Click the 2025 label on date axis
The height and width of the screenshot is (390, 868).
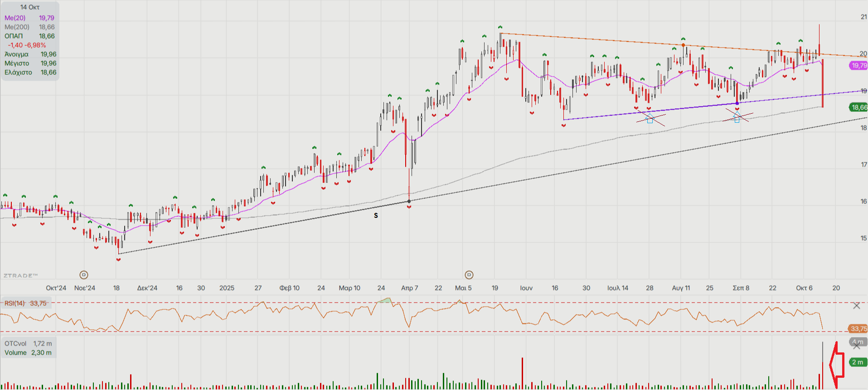[227, 288]
